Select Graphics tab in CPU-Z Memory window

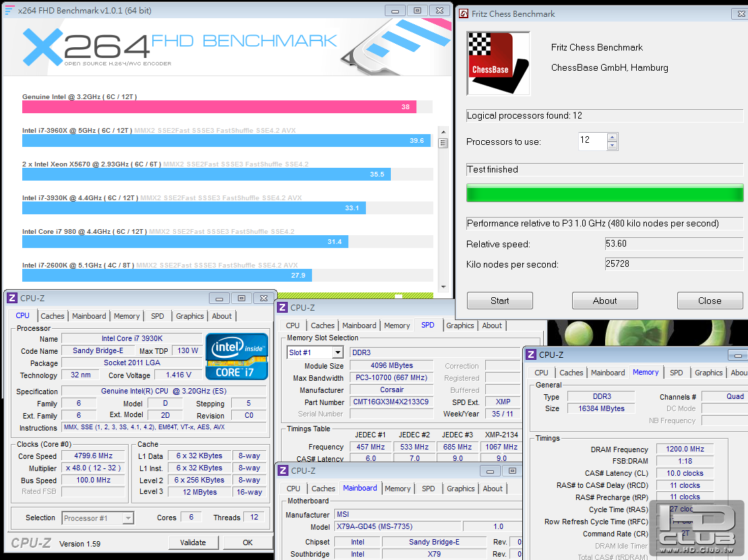tap(708, 373)
